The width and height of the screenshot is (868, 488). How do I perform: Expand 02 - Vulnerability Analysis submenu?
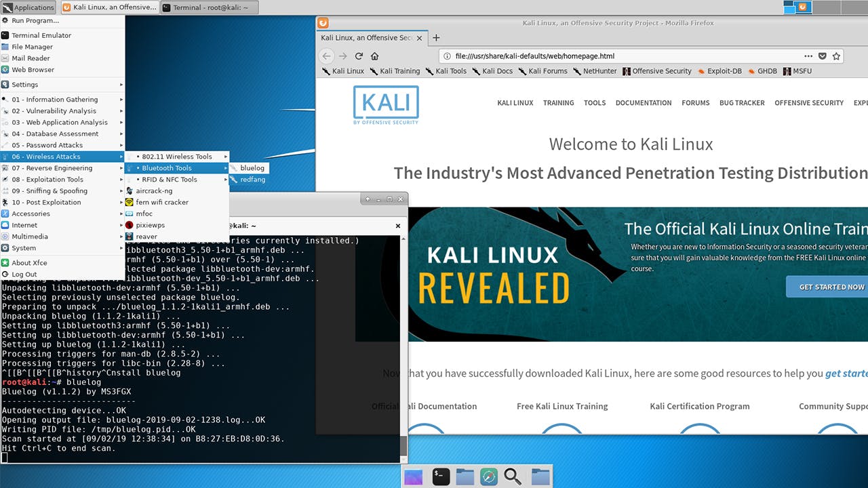[x=62, y=111]
